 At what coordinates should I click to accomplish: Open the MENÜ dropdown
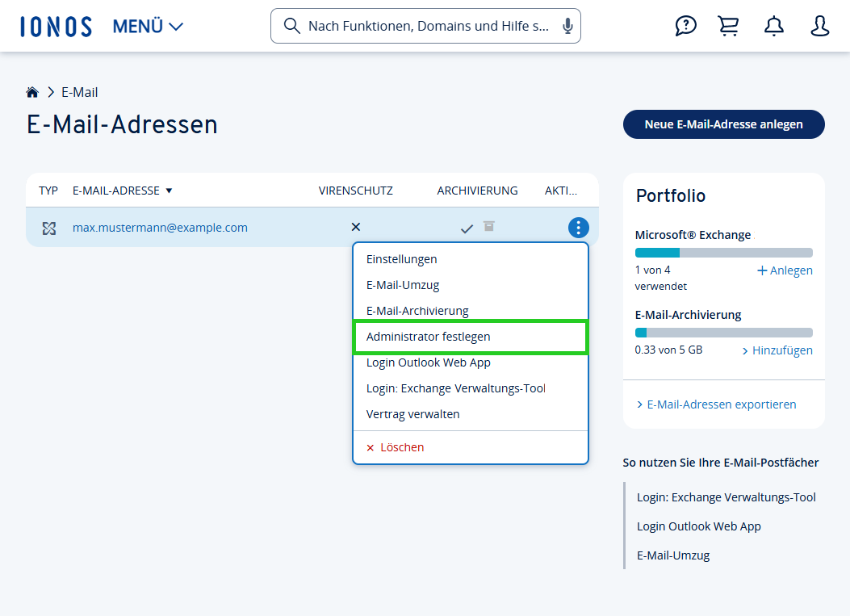click(x=148, y=26)
